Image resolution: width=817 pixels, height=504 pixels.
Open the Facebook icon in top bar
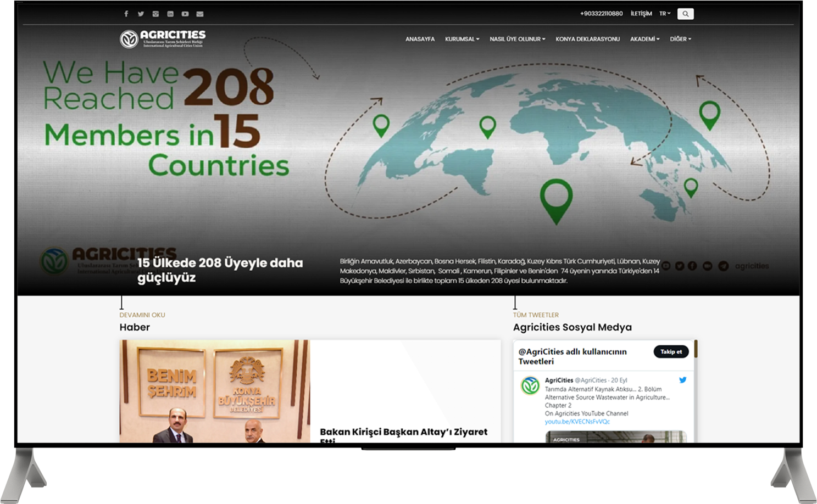126,14
